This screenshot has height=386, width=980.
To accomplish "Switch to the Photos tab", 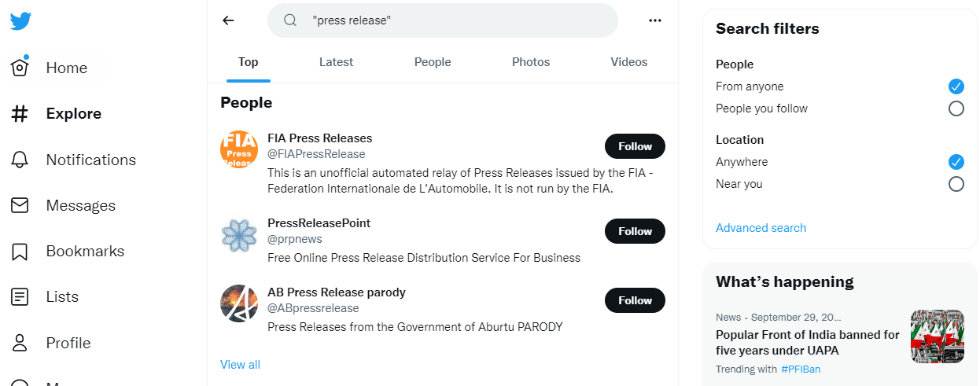I will [531, 62].
